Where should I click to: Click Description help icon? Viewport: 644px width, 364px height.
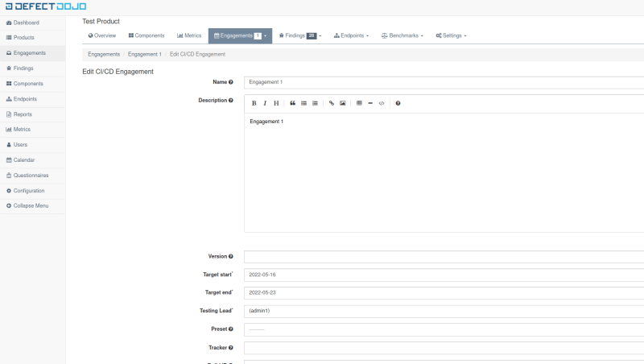tap(231, 100)
